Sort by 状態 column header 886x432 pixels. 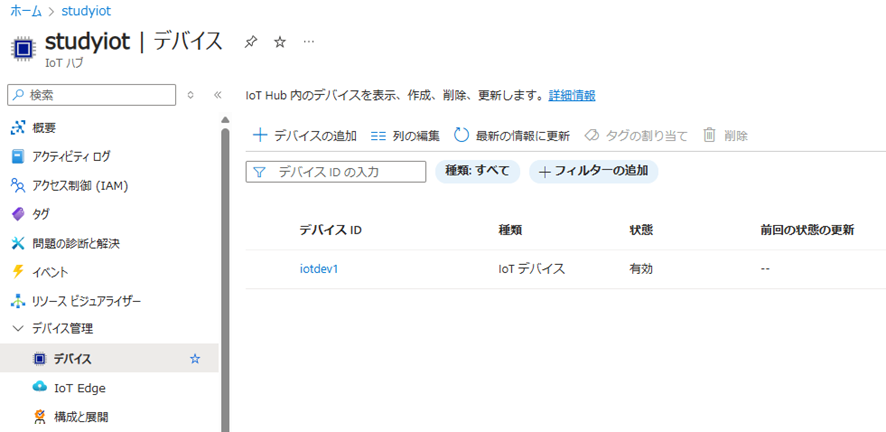click(641, 230)
